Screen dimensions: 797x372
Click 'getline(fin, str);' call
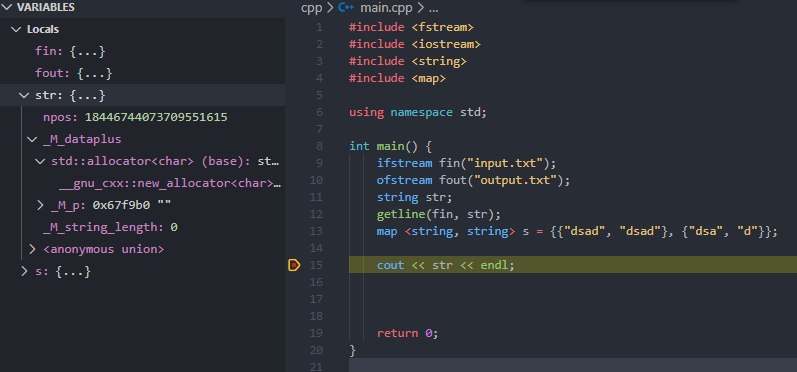(x=439, y=214)
